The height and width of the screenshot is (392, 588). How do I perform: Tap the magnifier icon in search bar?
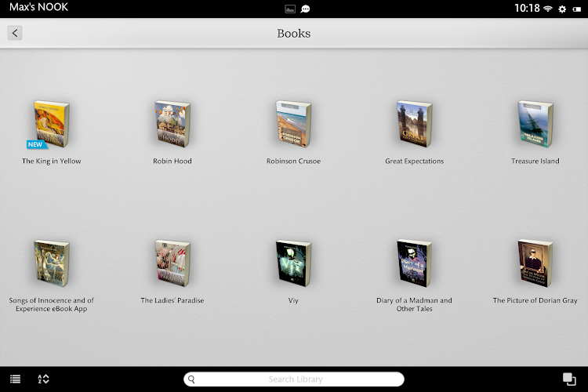191,379
